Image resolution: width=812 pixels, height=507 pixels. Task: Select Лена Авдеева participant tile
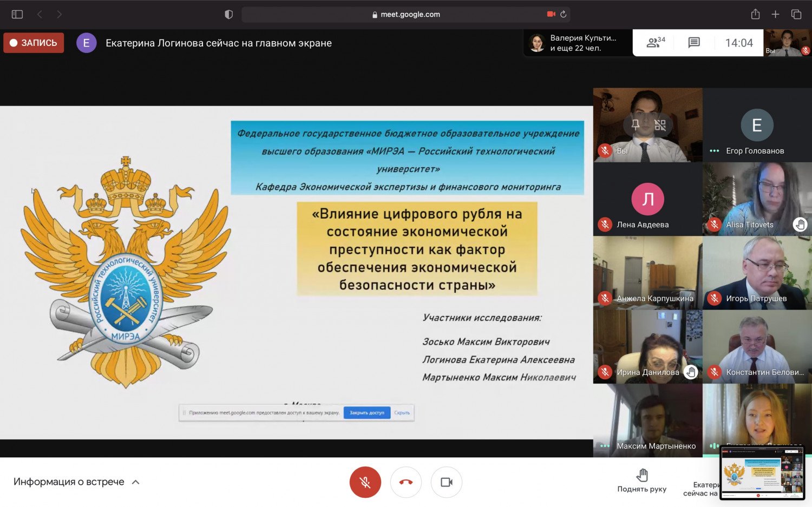[x=648, y=199]
